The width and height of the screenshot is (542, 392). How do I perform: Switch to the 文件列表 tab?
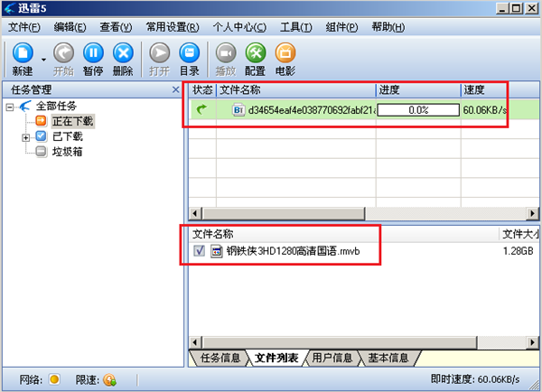tap(276, 358)
